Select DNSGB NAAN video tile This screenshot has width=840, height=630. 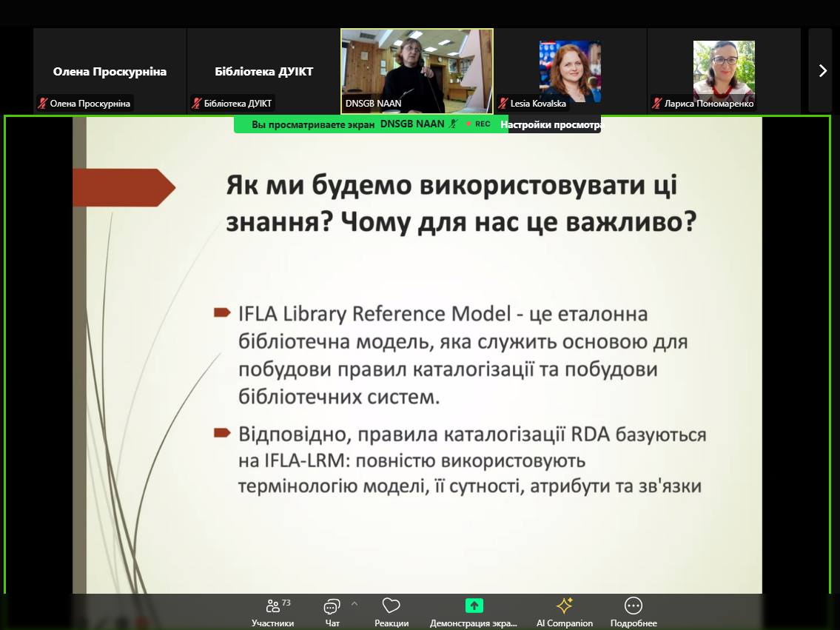(417, 71)
